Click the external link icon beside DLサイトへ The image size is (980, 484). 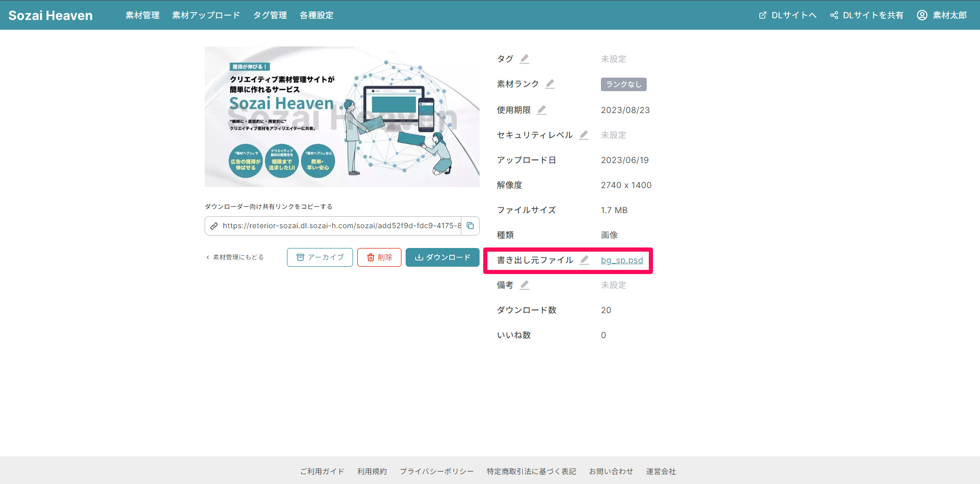tap(763, 15)
